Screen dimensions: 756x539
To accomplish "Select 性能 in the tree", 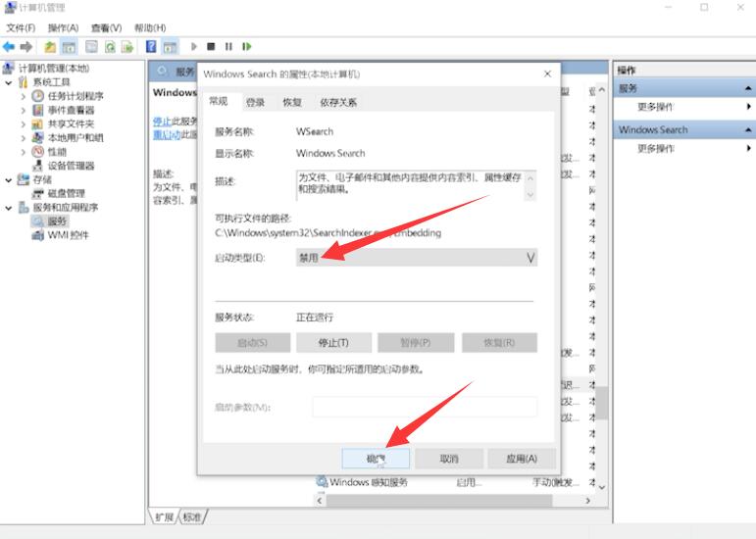I will pos(57,152).
